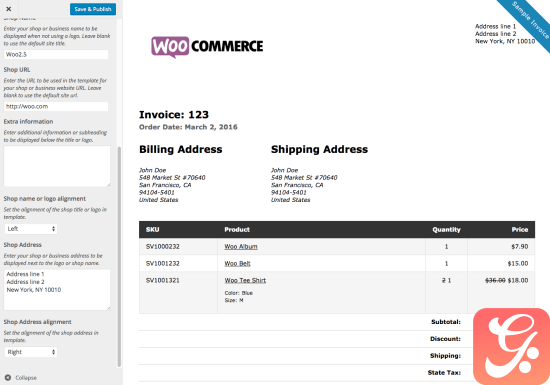The height and width of the screenshot is (385, 550).
Task: Open the Shop Address alignment dropdown set to Right
Action: click(31, 352)
